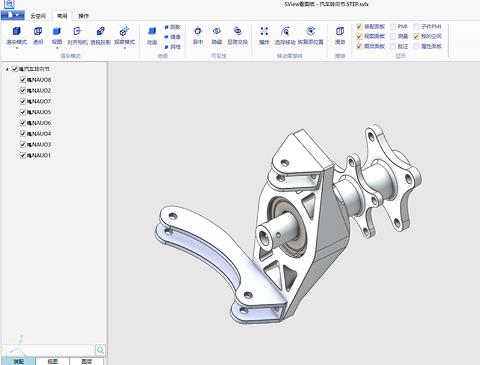The width and height of the screenshot is (480, 365).
Task: Click the 居中 center view icon
Action: [x=198, y=31]
